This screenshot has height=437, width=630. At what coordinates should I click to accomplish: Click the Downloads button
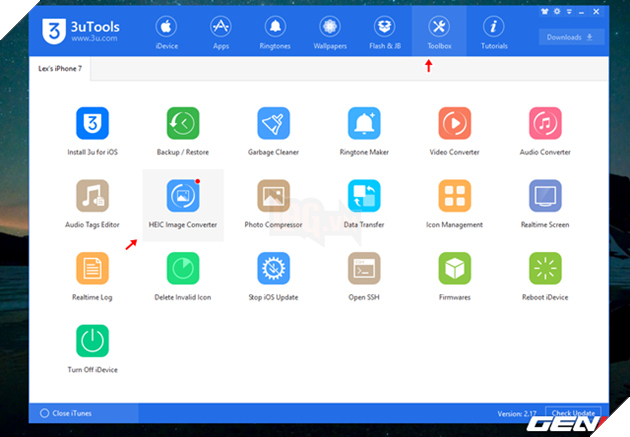pyautogui.click(x=571, y=37)
